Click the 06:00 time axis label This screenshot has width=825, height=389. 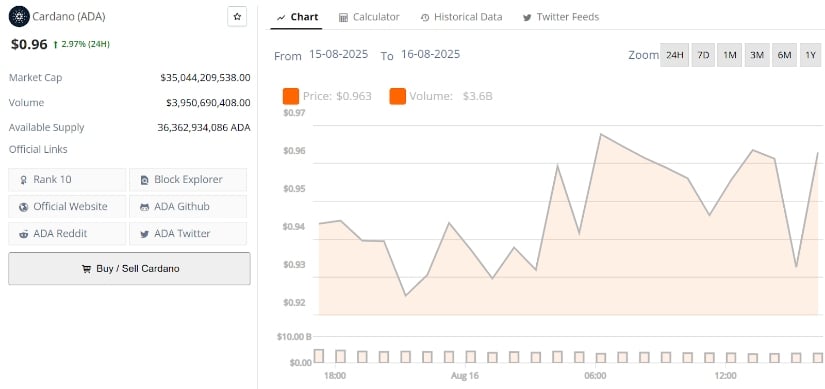click(x=595, y=376)
